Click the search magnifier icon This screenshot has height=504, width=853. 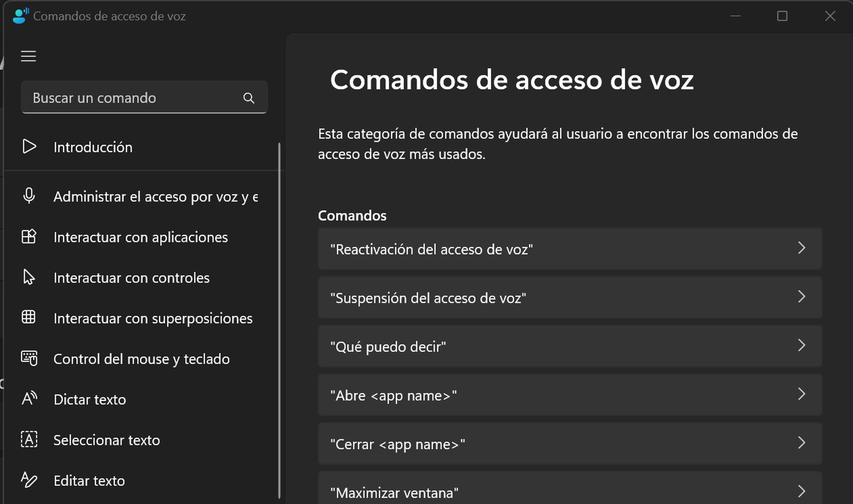249,98
